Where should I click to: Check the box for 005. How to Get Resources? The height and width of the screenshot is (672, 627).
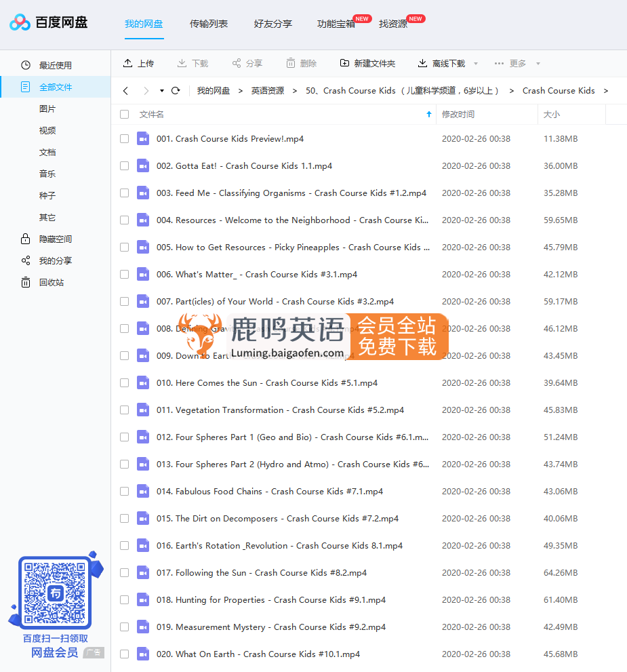[x=124, y=248]
